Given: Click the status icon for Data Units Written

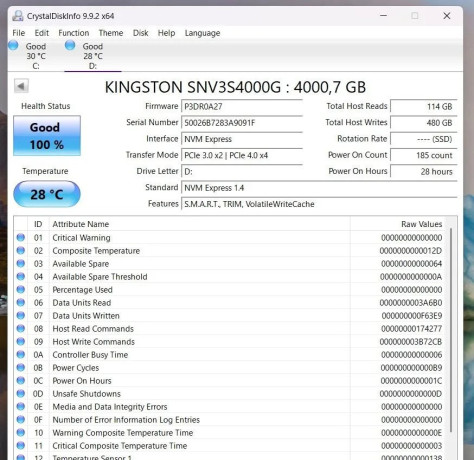Looking at the screenshot, I should [x=21, y=315].
